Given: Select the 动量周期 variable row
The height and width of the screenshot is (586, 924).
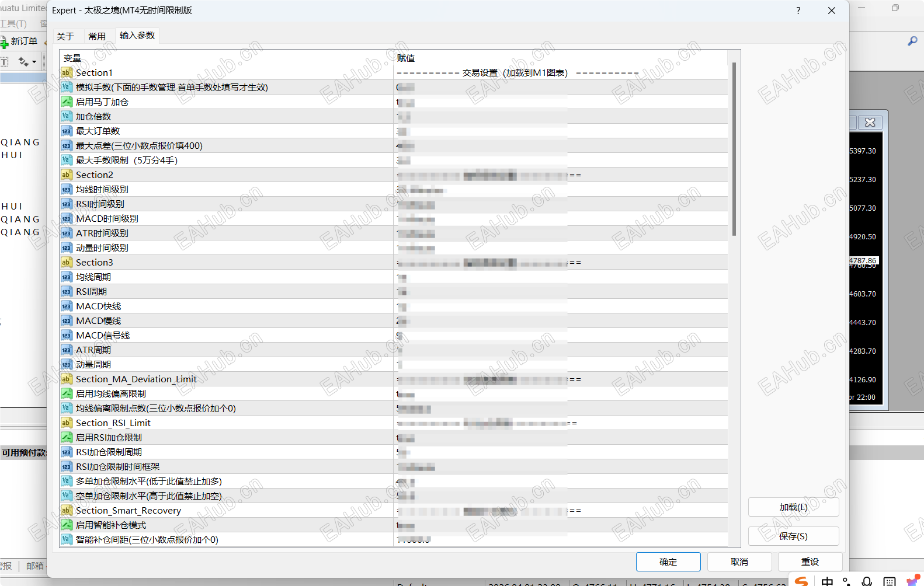Looking at the screenshot, I should click(394, 364).
